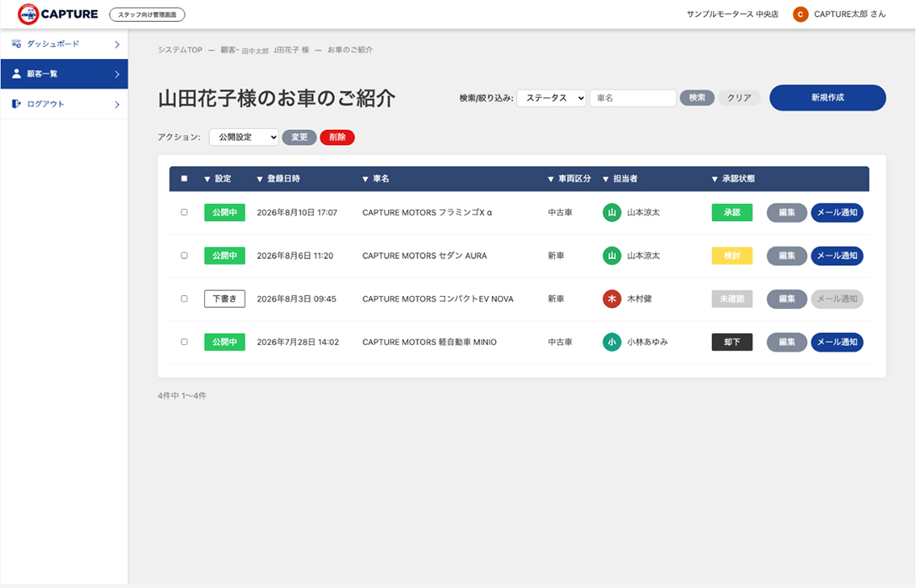Screen dimensions: 916x588
Task: Select checkbox for コンパクトEV NOVA row
Action: click(x=184, y=299)
